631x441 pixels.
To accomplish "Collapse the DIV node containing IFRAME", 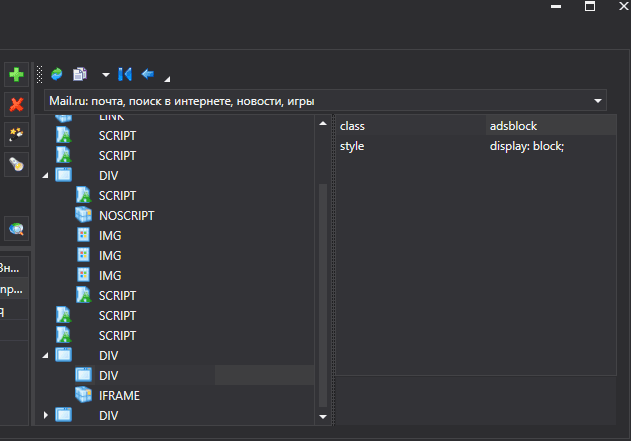I will pyautogui.click(x=45, y=355).
